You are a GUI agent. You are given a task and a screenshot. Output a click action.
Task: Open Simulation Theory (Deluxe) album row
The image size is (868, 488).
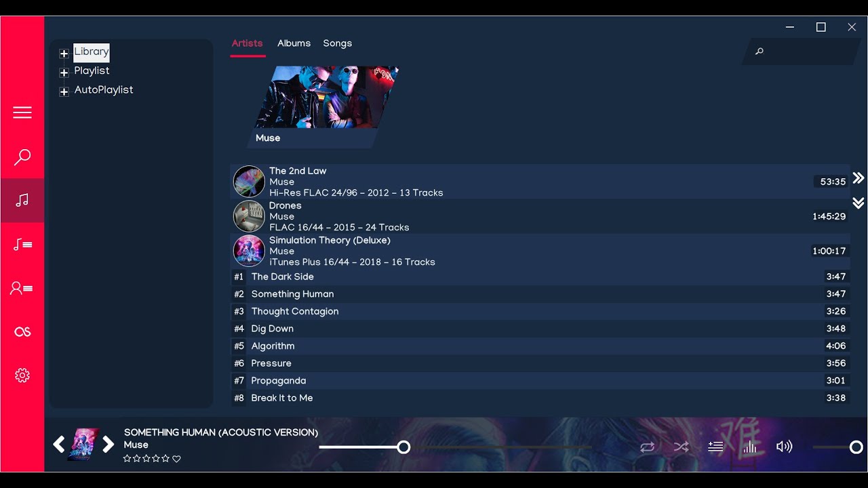(540, 251)
